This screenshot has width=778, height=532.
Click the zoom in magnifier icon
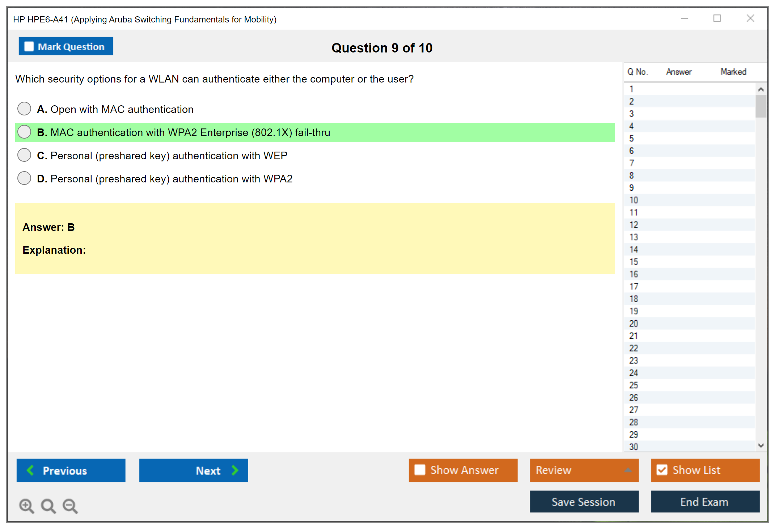click(x=26, y=506)
